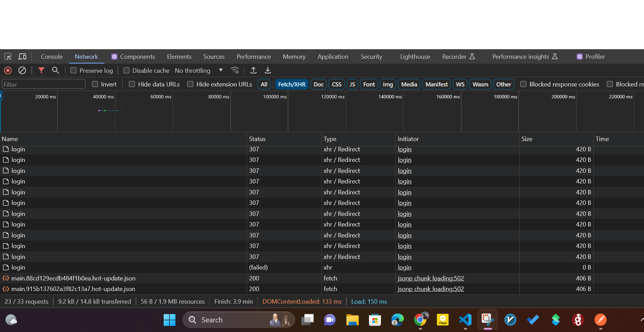Import HAR file with upload arrow
Viewport: 644px width, 332px height.
[x=254, y=70]
